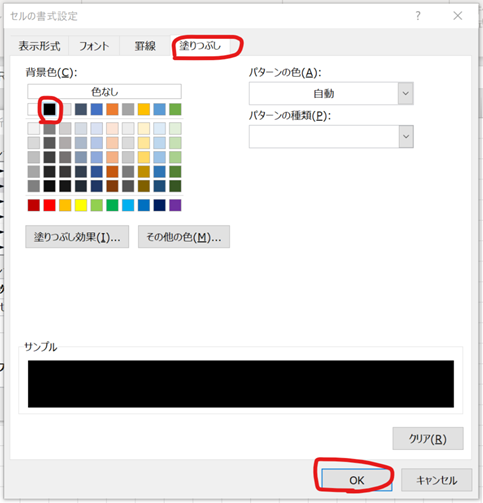483x503 pixels.
Task: Open その他の色 more colors dialog
Action: click(x=184, y=237)
